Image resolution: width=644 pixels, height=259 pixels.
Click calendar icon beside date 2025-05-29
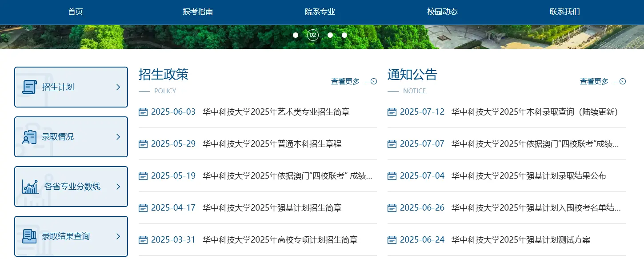click(x=143, y=144)
